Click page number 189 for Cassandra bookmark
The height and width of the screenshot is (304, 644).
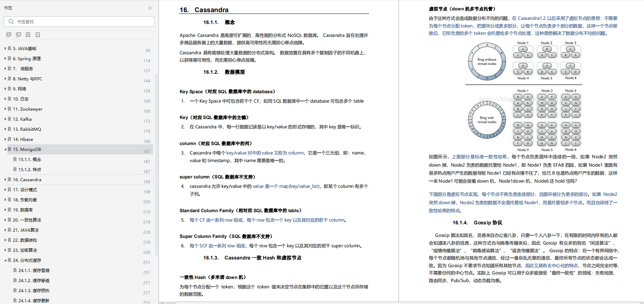147,182
